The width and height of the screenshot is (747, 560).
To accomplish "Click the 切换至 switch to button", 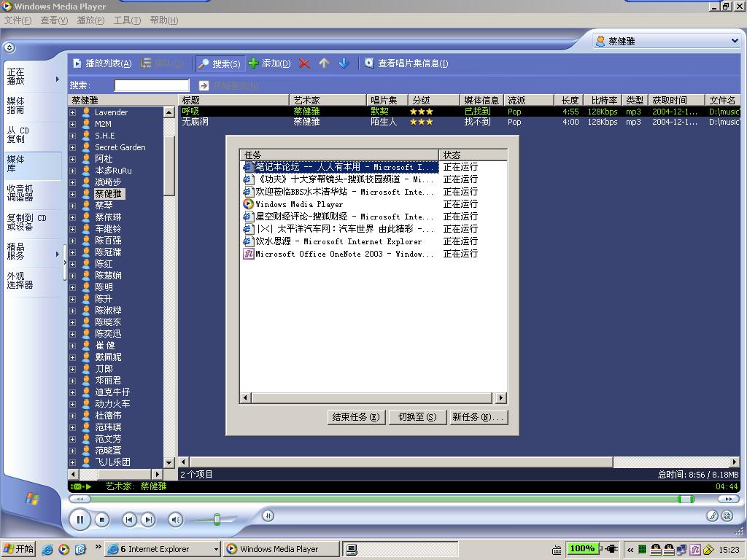I will [417, 417].
